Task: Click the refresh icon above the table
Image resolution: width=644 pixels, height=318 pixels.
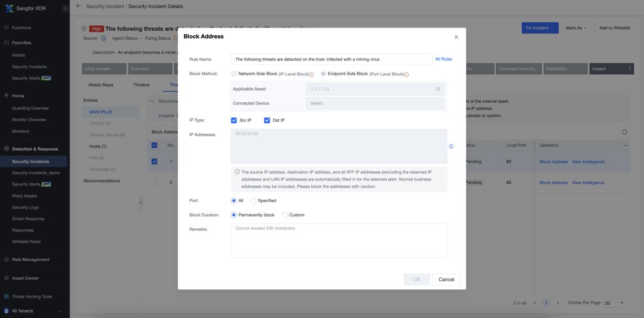Action: (x=624, y=131)
